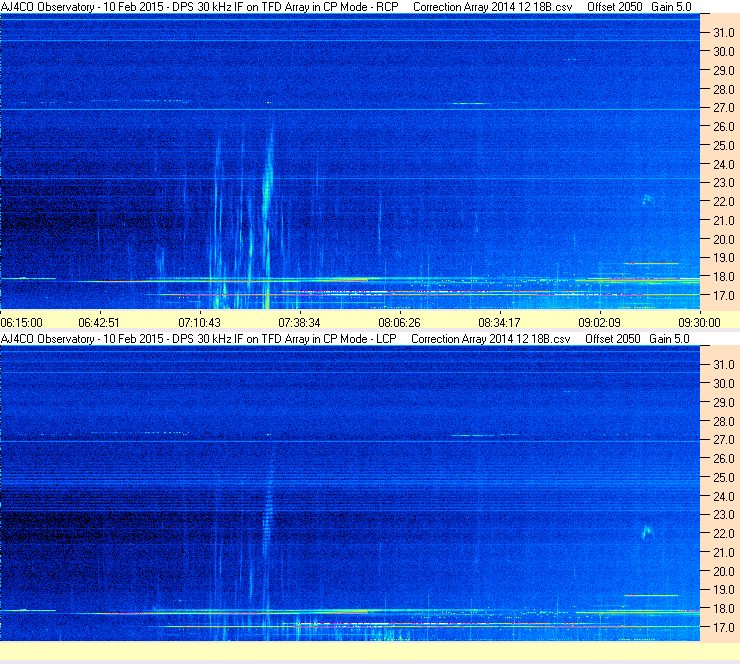Click the 08:06:26 time label
Screen dimensions: 740x664
(x=399, y=323)
